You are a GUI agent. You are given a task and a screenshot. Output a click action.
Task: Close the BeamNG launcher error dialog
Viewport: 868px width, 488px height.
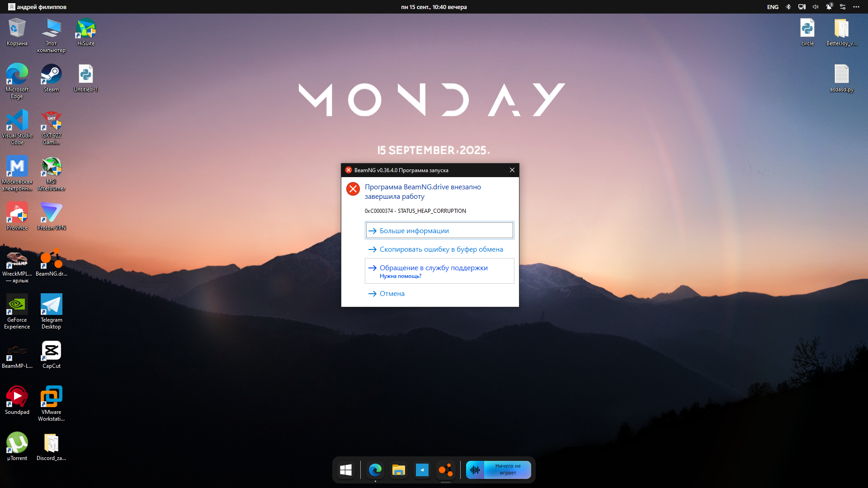pos(512,170)
